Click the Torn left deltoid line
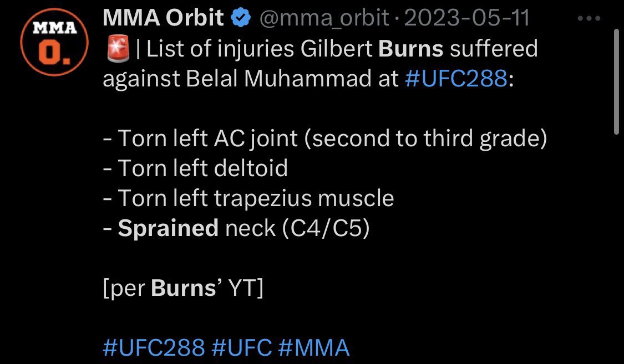The width and height of the screenshot is (624, 364). [x=195, y=168]
